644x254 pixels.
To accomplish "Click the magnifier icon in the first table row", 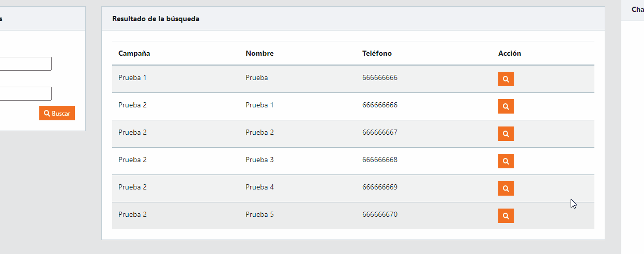I will tap(505, 79).
